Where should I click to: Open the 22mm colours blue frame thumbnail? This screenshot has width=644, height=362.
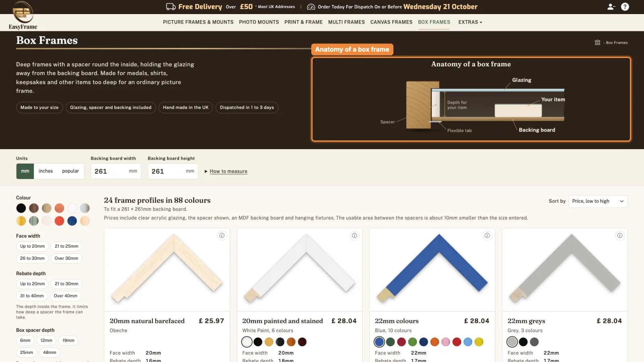pyautogui.click(x=432, y=270)
